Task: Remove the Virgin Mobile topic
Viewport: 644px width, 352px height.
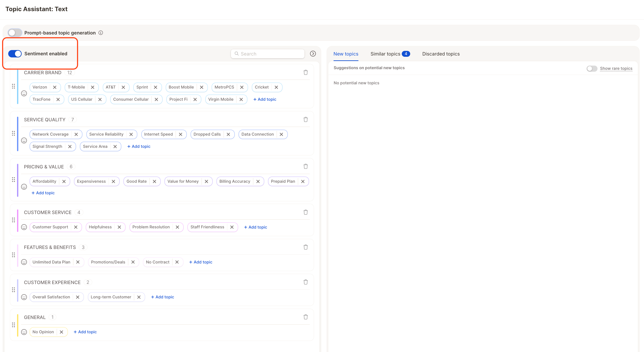Action: (x=241, y=99)
